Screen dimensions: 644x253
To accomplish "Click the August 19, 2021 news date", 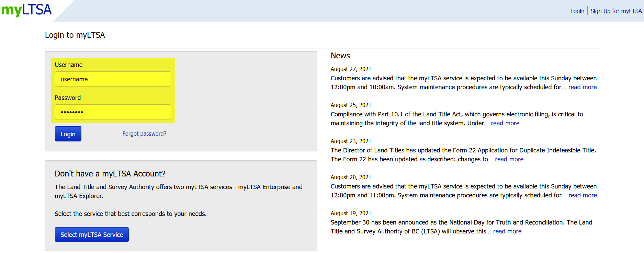I will [351, 213].
